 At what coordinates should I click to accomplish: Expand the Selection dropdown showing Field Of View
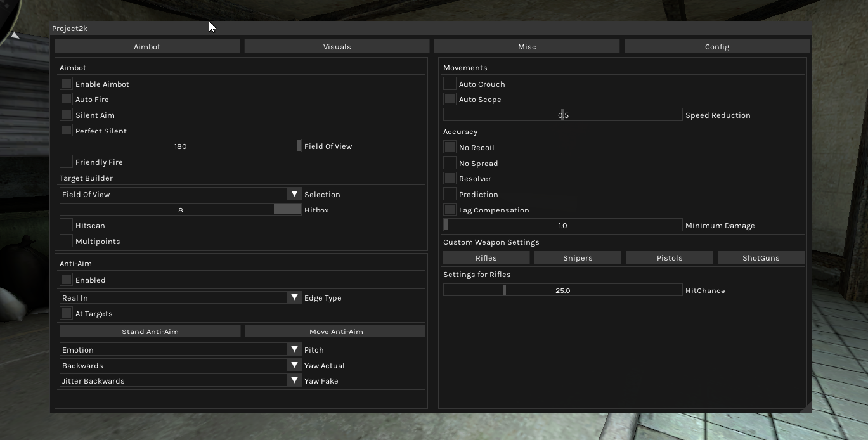coord(294,194)
